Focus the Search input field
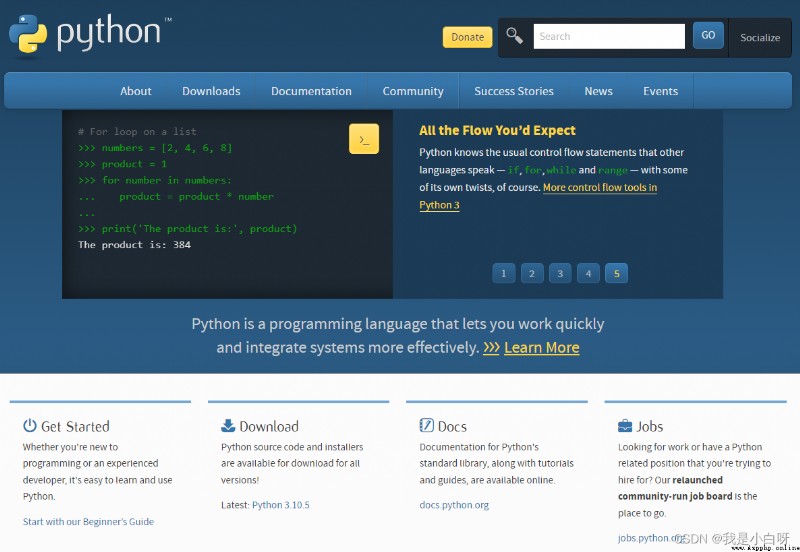The image size is (800, 552). coord(609,36)
